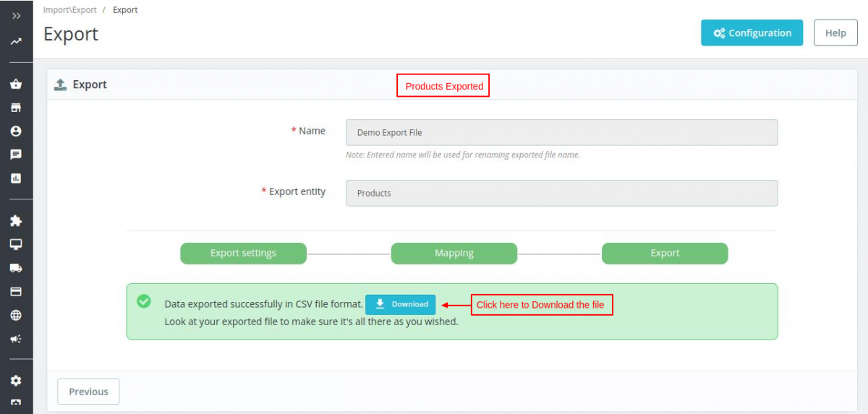
Task: Open Customer Service chat bubble icon
Action: click(x=16, y=155)
